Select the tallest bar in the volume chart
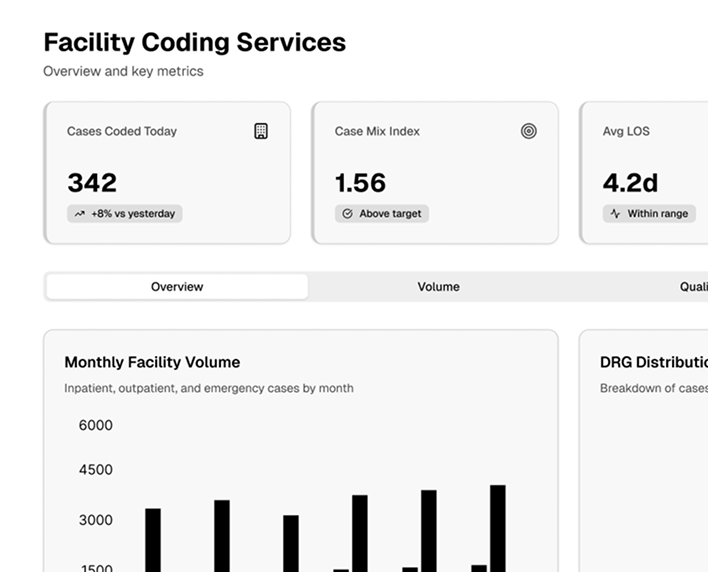708x572 pixels. point(497,528)
